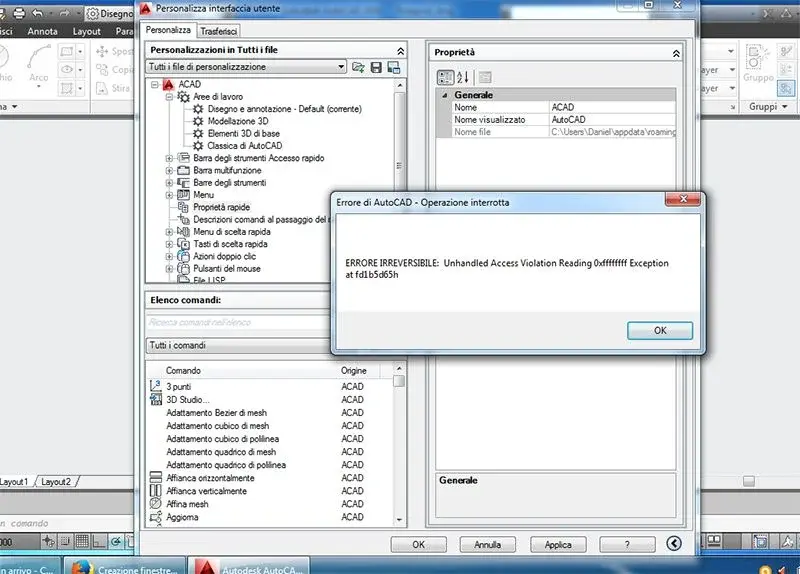This screenshot has width=800, height=574.
Task: Switch to Layout2 tab in AutoCAD window
Action: click(x=56, y=482)
